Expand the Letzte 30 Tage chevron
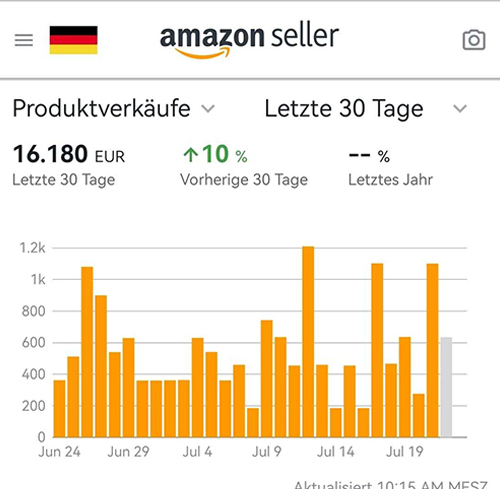 tap(460, 109)
